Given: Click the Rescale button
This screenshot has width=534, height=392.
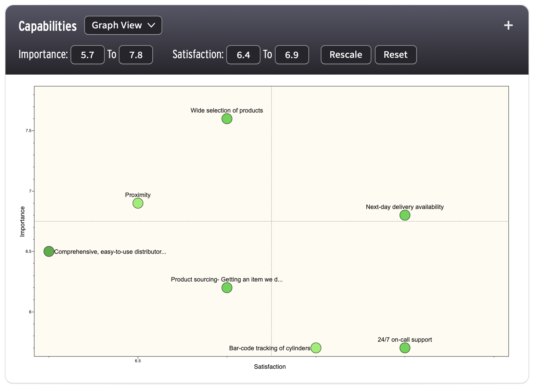Looking at the screenshot, I should pyautogui.click(x=346, y=55).
